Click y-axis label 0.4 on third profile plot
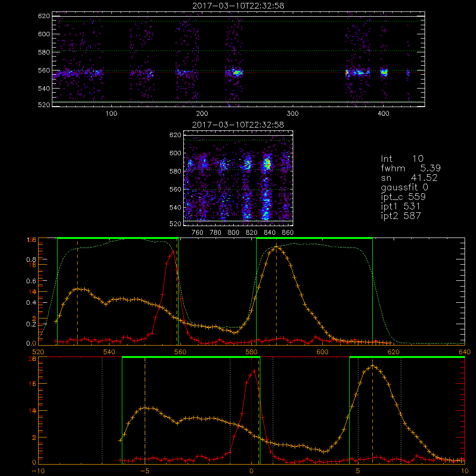The height and width of the screenshot is (476, 476). (x=31, y=303)
